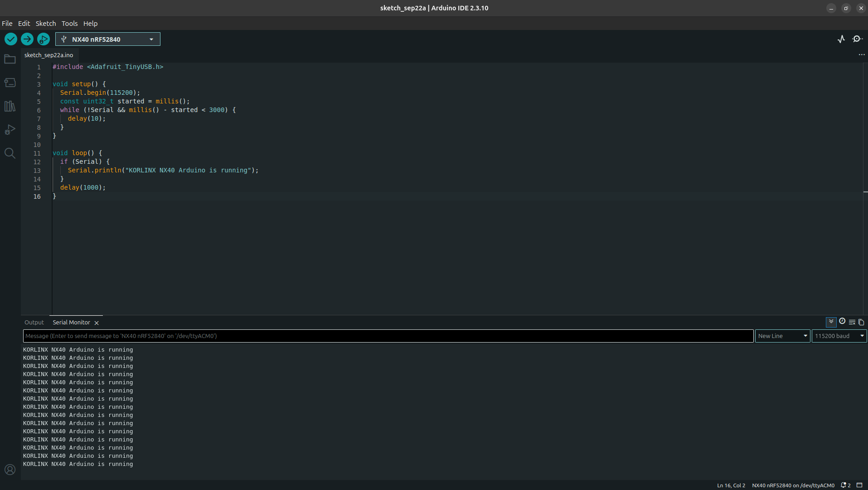Open the Debug panel sidebar icon
Image resolution: width=868 pixels, height=490 pixels.
tap(10, 130)
